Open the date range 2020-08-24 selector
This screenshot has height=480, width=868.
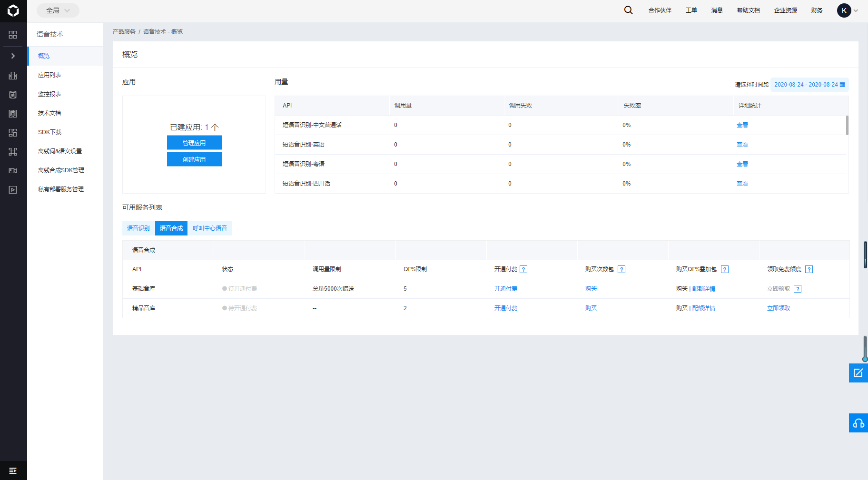809,85
